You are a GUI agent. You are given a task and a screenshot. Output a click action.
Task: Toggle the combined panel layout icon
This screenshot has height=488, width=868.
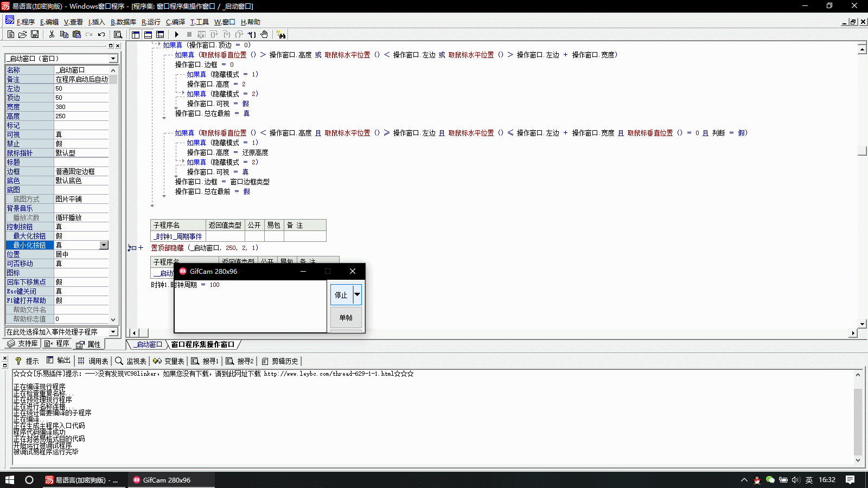160,34
